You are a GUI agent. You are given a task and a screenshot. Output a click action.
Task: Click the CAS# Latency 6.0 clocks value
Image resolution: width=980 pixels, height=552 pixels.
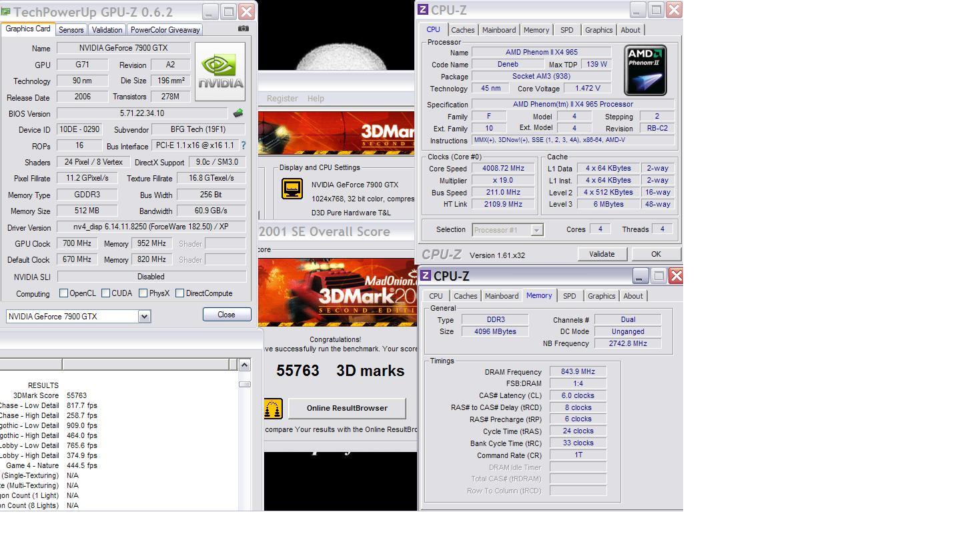[x=578, y=395]
